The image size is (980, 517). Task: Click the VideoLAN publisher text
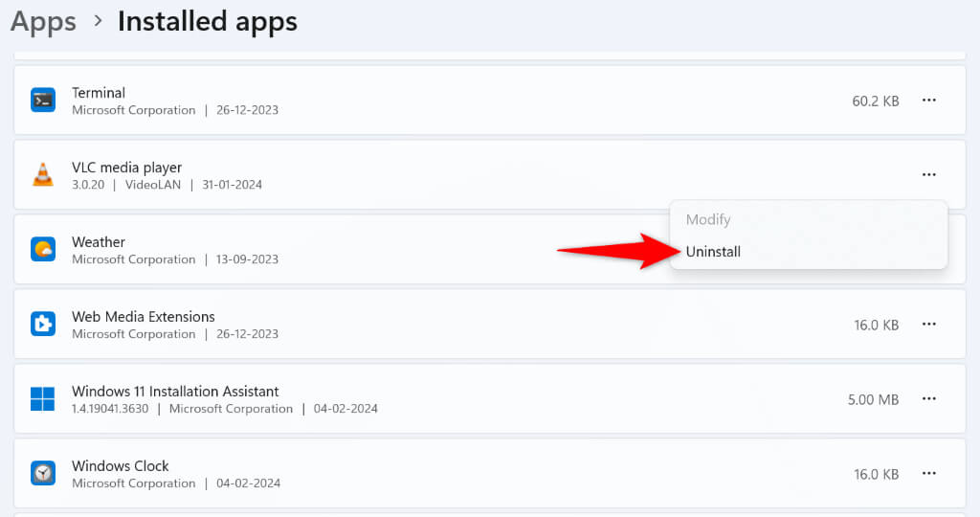pyautogui.click(x=153, y=185)
